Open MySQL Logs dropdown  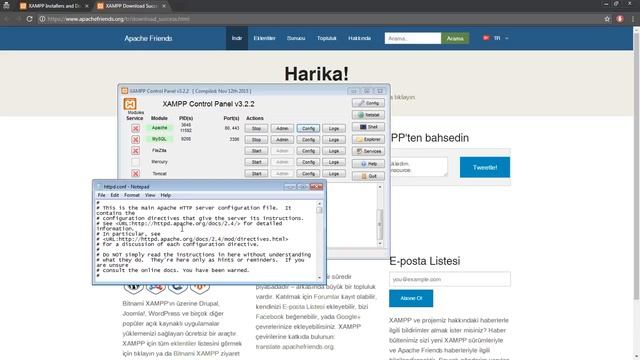[x=334, y=140]
